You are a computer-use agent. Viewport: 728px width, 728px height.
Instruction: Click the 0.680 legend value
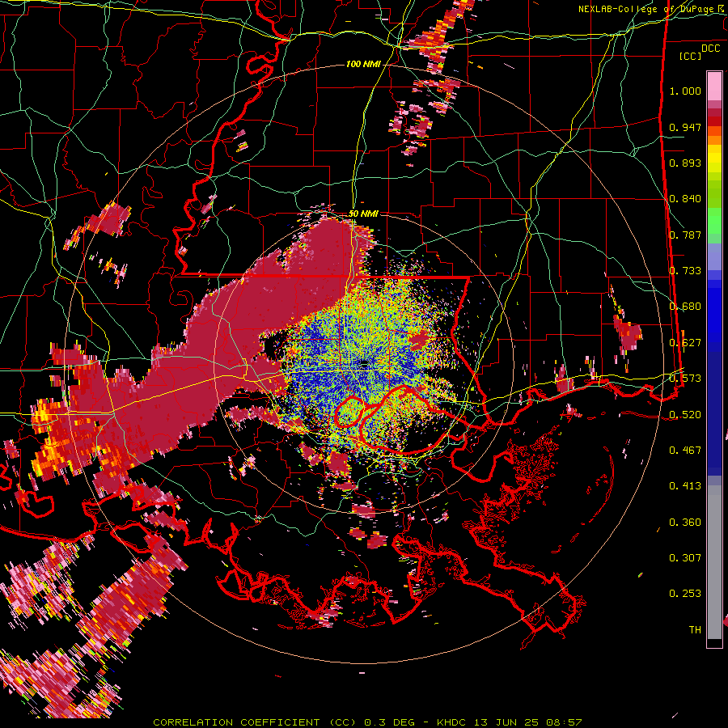click(685, 307)
